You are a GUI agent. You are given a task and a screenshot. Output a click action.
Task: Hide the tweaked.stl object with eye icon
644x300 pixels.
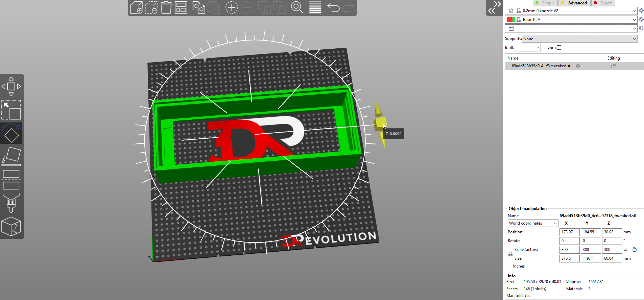tap(578, 66)
